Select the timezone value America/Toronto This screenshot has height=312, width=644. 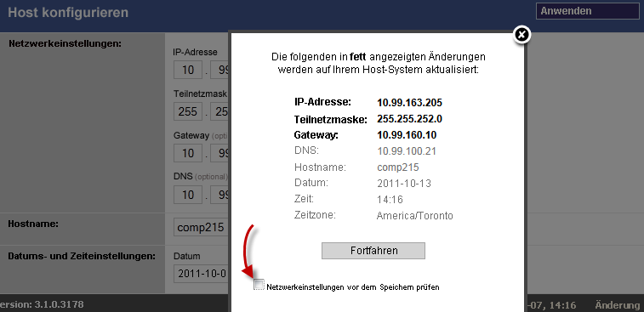415,216
